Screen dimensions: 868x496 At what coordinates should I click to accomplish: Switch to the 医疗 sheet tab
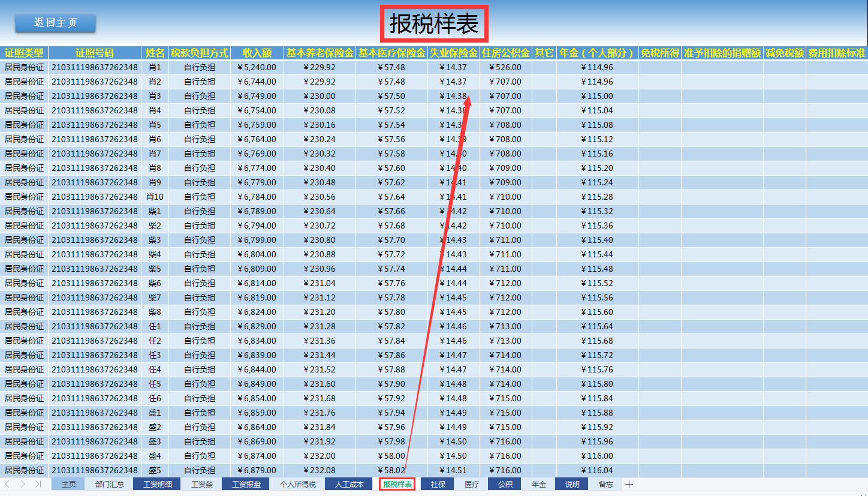coord(472,484)
